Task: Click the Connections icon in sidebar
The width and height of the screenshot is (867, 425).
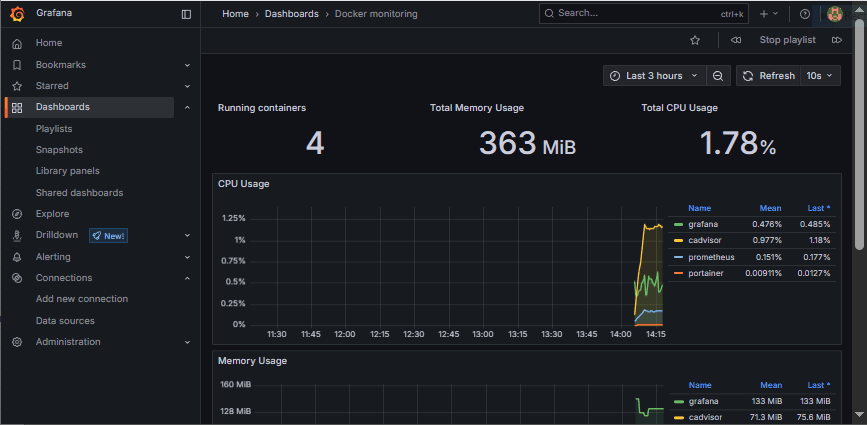Action: pos(17,278)
